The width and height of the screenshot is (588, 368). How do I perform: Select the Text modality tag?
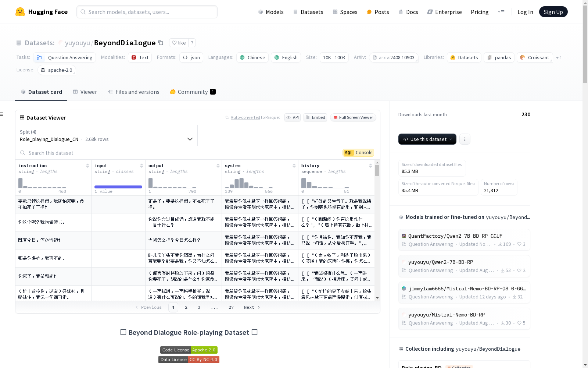(x=140, y=57)
